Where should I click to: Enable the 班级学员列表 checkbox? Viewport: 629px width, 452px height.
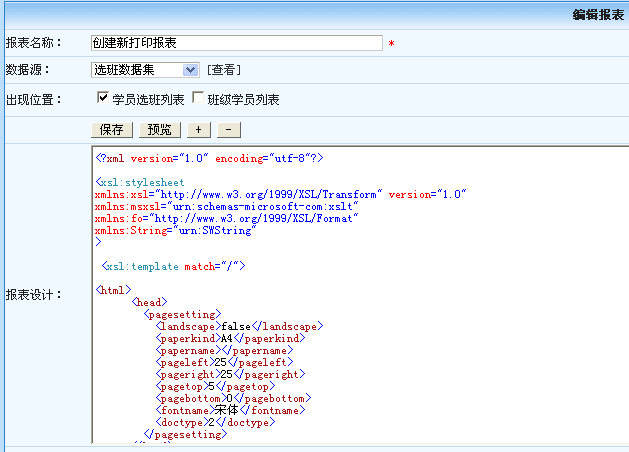[197, 98]
